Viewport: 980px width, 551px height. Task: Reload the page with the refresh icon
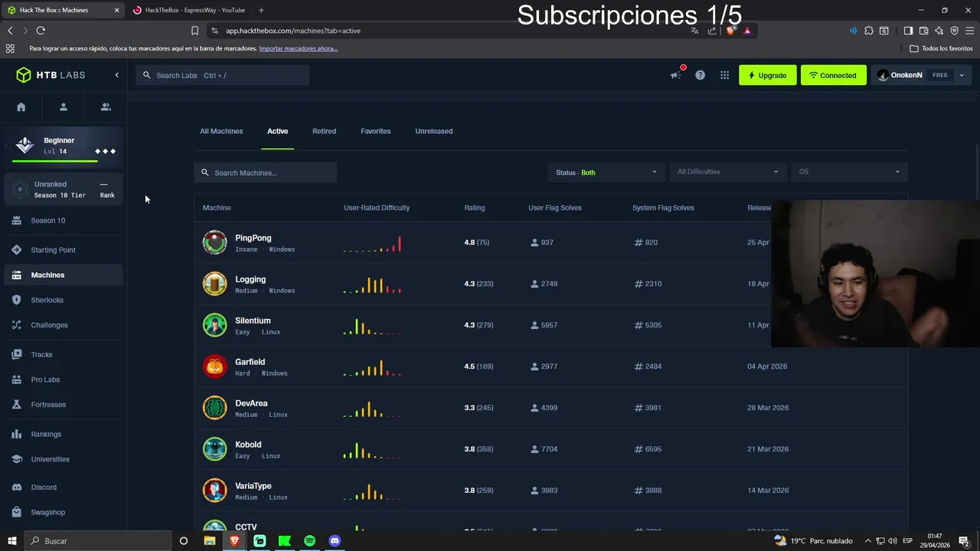click(x=41, y=31)
